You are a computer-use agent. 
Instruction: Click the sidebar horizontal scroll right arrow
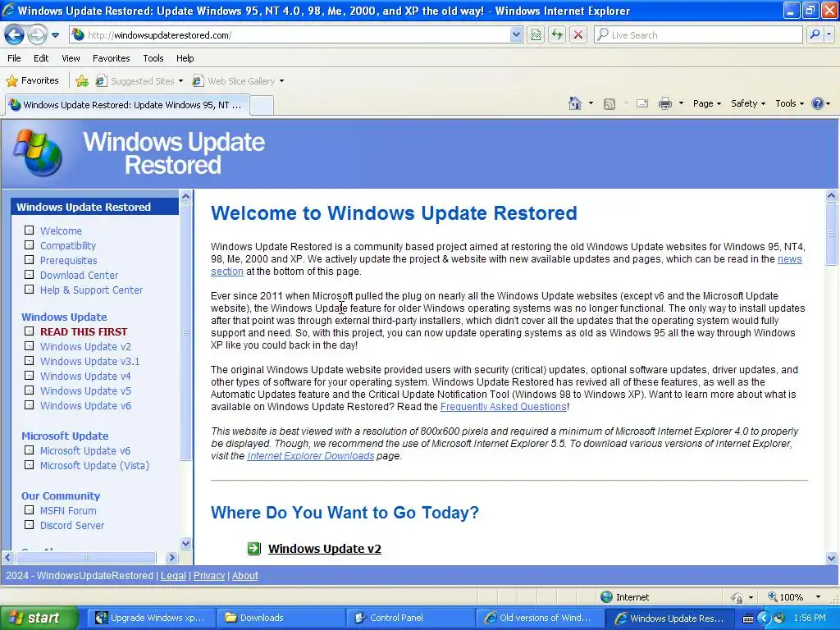tap(171, 557)
